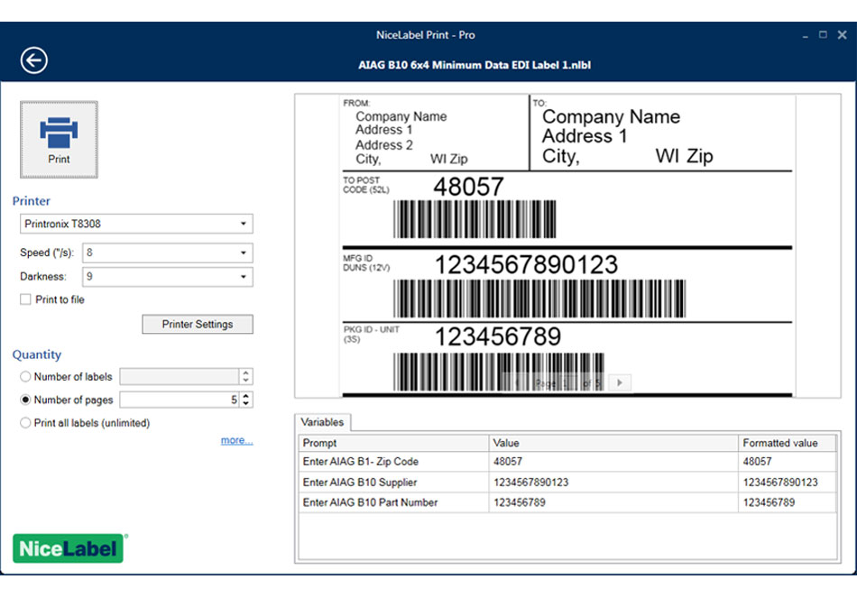Click the Number of pages input field
Viewport: 857px width, 616px height.
(x=180, y=400)
